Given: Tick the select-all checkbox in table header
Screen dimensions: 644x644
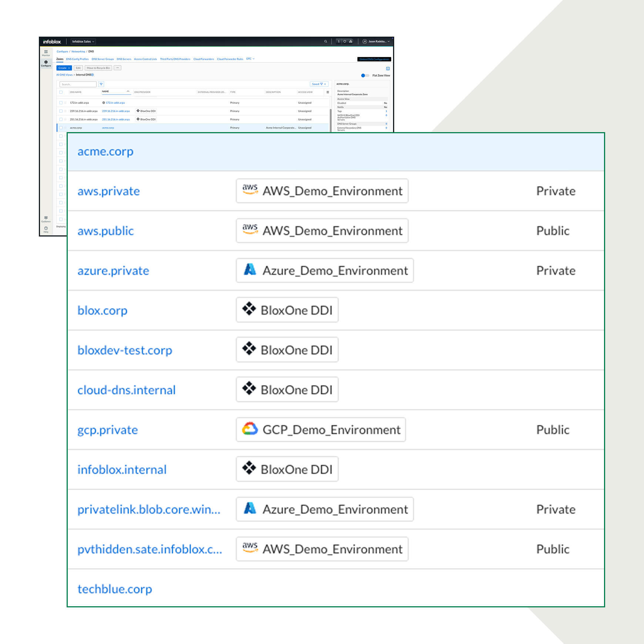Looking at the screenshot, I should (61, 92).
